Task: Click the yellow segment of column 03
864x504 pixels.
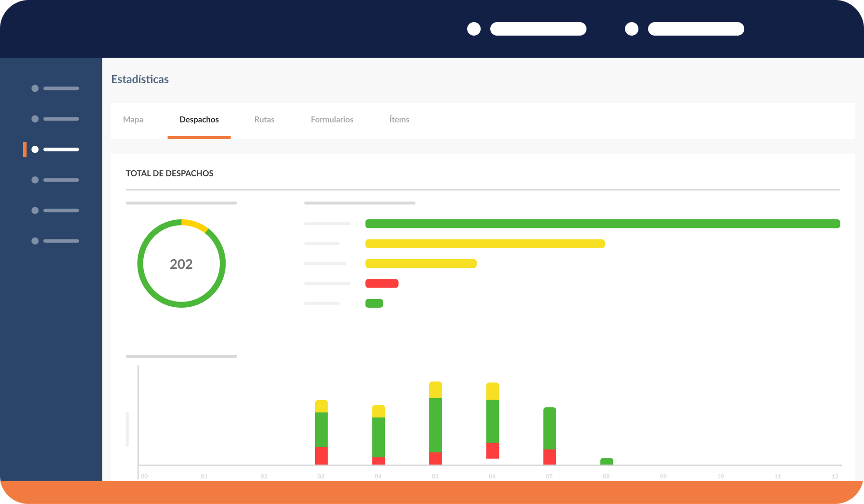Action: click(x=321, y=406)
